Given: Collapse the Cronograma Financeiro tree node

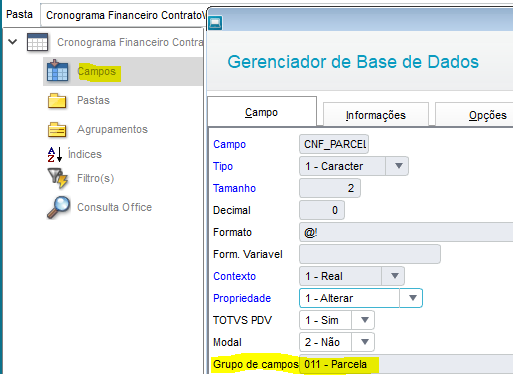Looking at the screenshot, I should (x=13, y=42).
